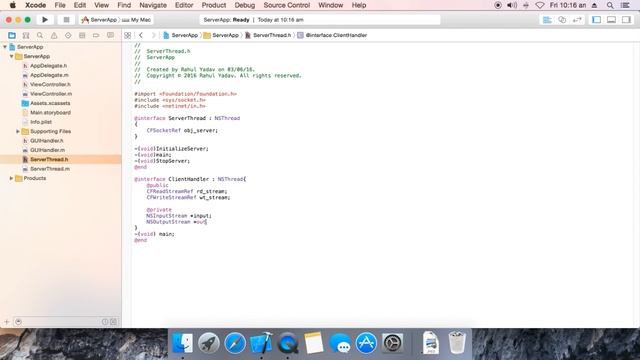Open the Edit menu
The image size is (640, 360).
tap(80, 5)
